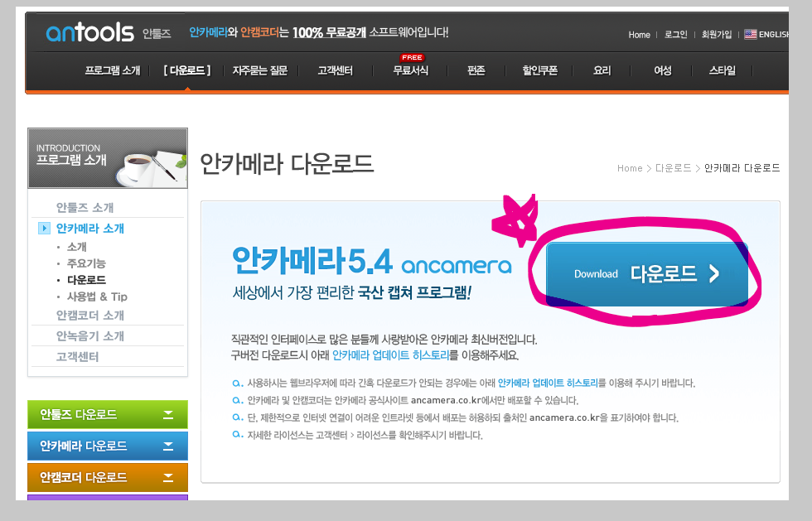Image resolution: width=812 pixels, height=521 pixels.
Task: Click 안카메라 업데이트 히스토리 link in first Q note
Action: point(548,384)
